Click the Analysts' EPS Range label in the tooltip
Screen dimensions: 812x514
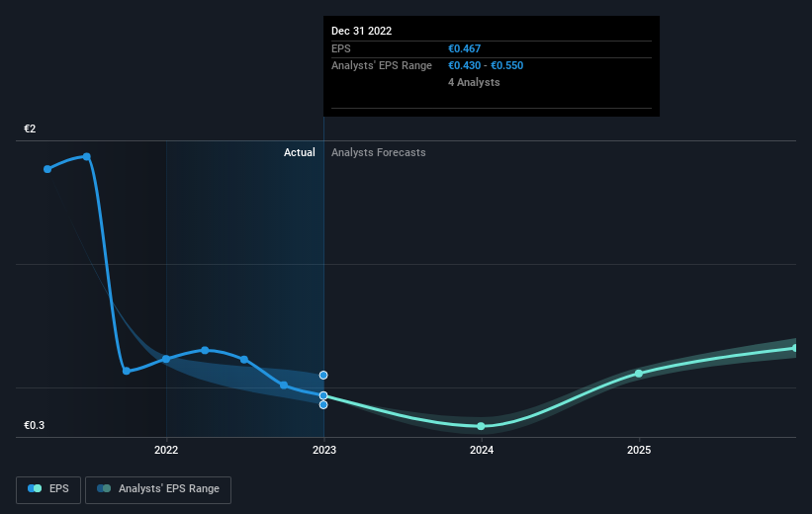click(382, 65)
